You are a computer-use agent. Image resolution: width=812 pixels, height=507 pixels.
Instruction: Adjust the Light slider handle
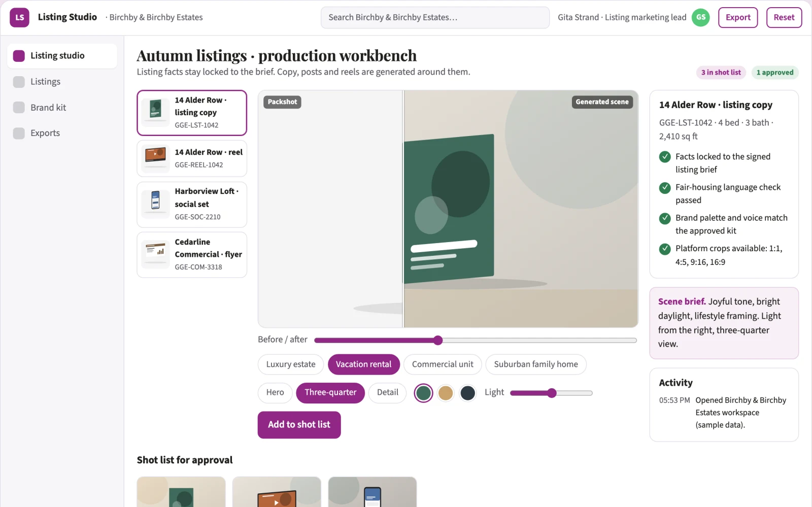552,393
